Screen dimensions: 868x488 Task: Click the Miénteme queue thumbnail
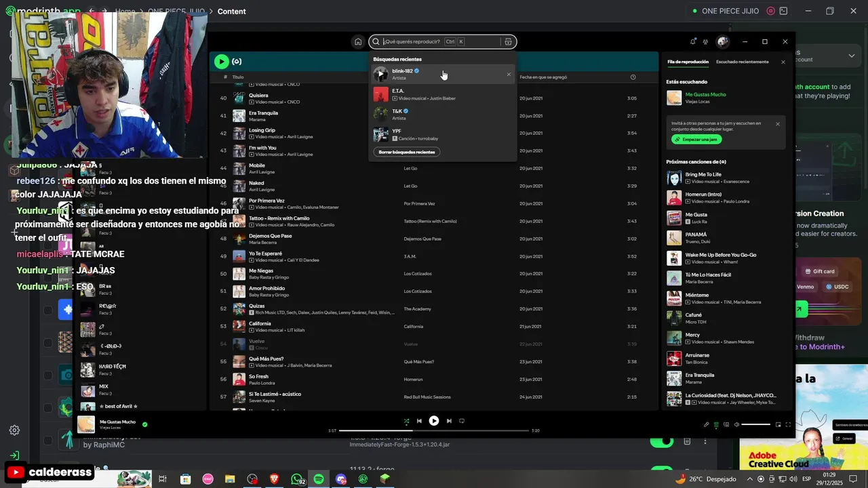click(x=674, y=298)
